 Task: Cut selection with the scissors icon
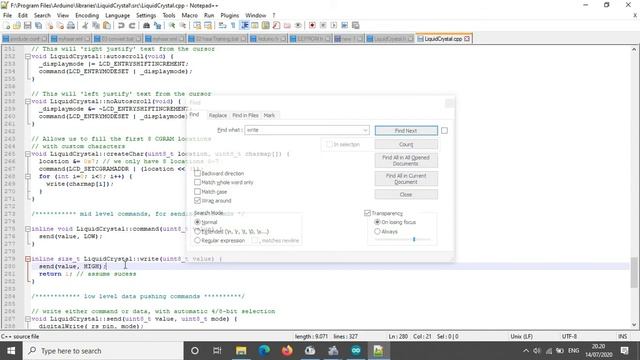pyautogui.click(x=85, y=26)
